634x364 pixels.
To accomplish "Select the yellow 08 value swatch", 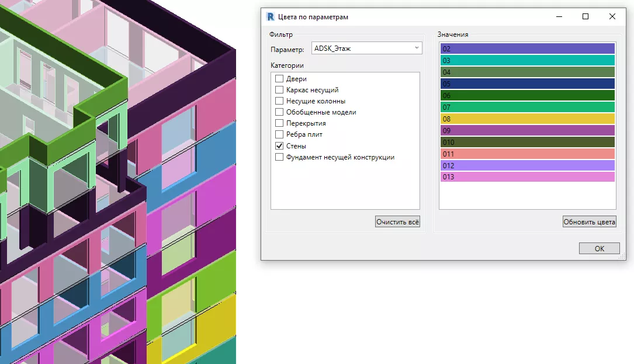I will (527, 119).
